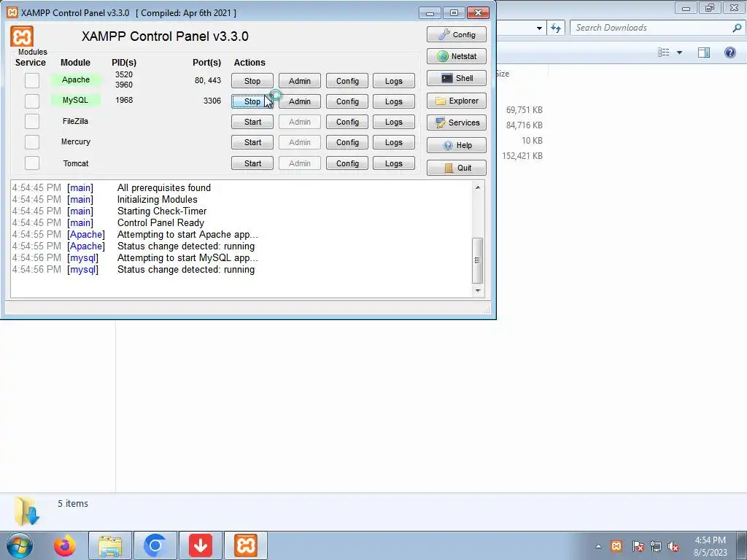Open MySQL Admin page
This screenshot has height=560, width=747.
point(300,101)
